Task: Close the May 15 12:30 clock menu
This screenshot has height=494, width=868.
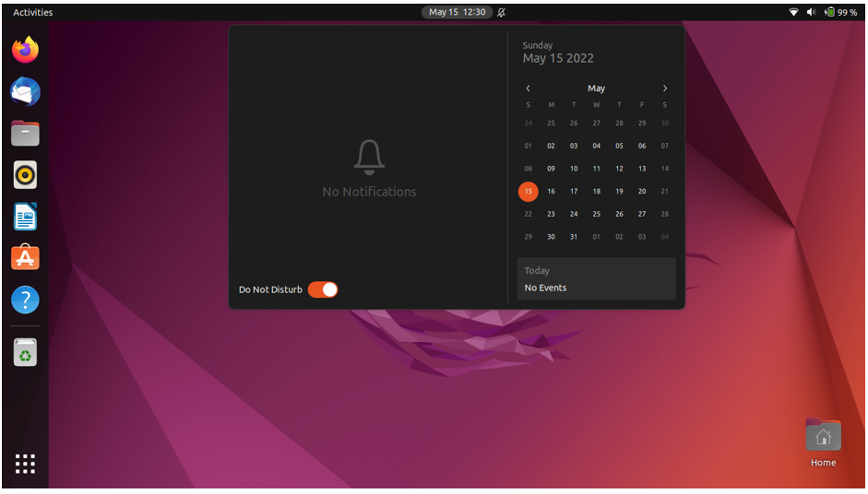Action: pos(458,12)
